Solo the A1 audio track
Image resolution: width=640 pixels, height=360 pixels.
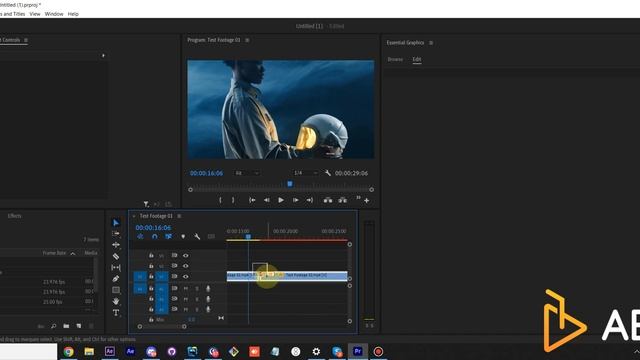197,289
